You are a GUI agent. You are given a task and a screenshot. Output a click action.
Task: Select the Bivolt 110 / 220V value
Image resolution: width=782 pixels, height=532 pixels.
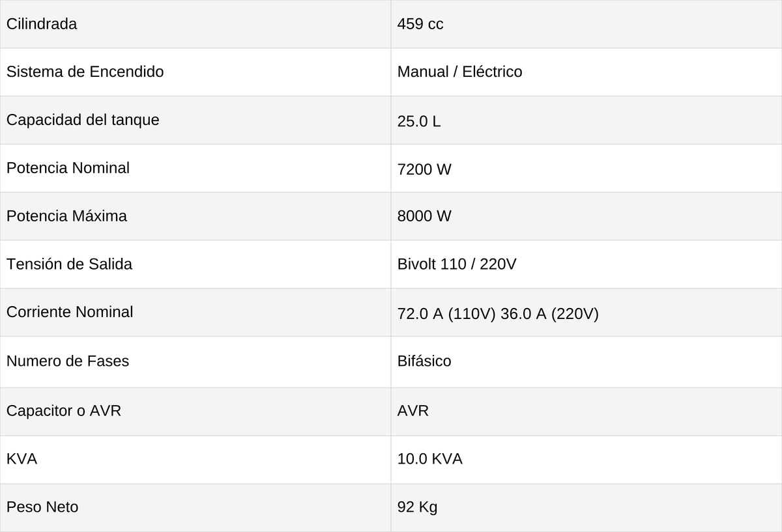coord(457,264)
